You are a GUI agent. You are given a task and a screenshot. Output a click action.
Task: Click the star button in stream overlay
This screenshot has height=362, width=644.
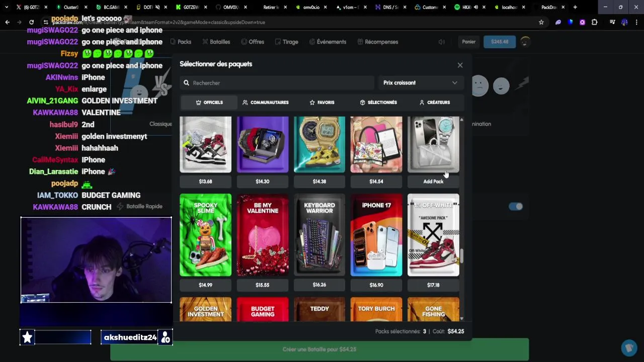(27, 337)
